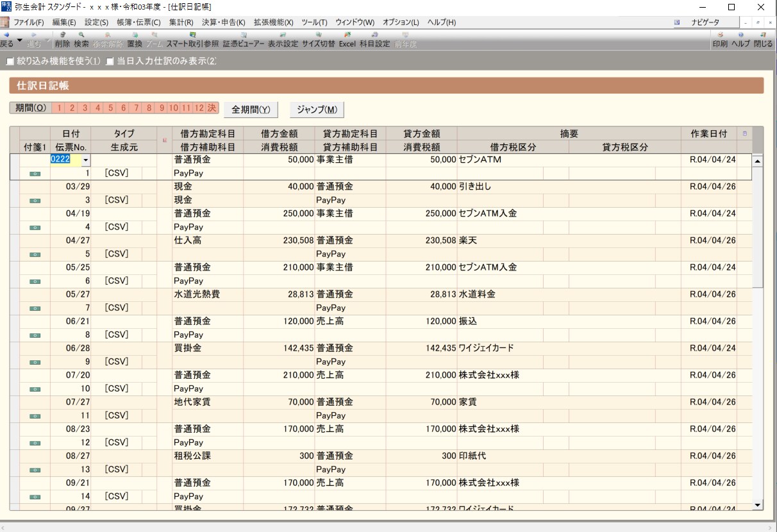The height and width of the screenshot is (532, 777).
Task: Open the date field dropdown arrow
Action: point(85,160)
